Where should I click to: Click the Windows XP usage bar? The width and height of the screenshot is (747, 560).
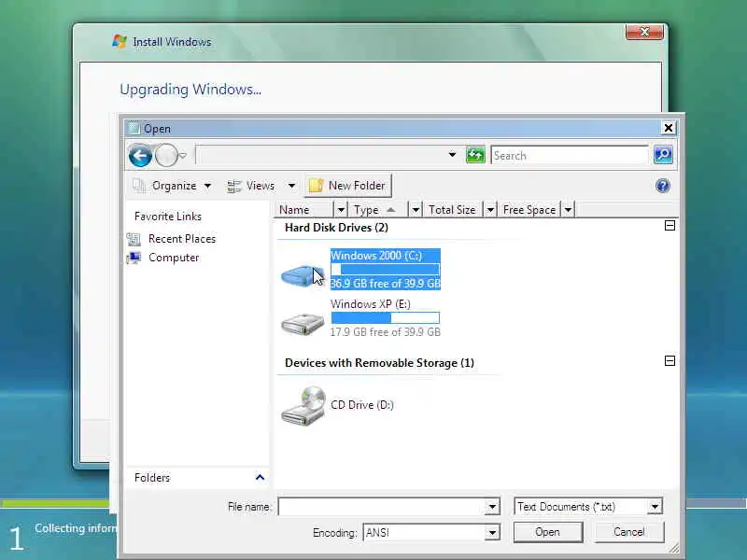[386, 317]
